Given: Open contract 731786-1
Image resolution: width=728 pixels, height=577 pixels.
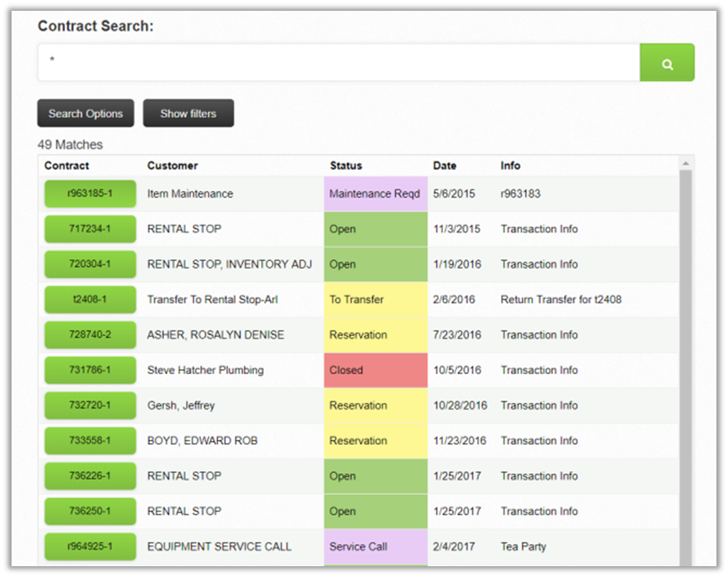Looking at the screenshot, I should click(90, 370).
